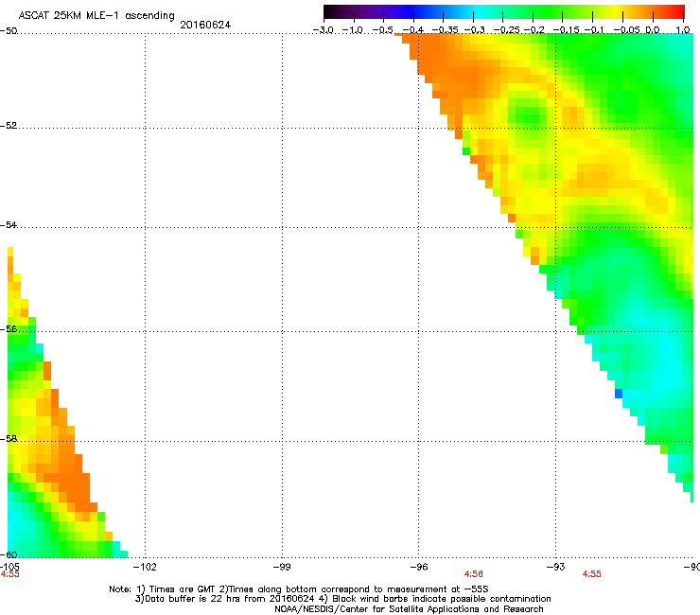Click the -52 latitude axis label
The image size is (700, 615).
coord(9,126)
